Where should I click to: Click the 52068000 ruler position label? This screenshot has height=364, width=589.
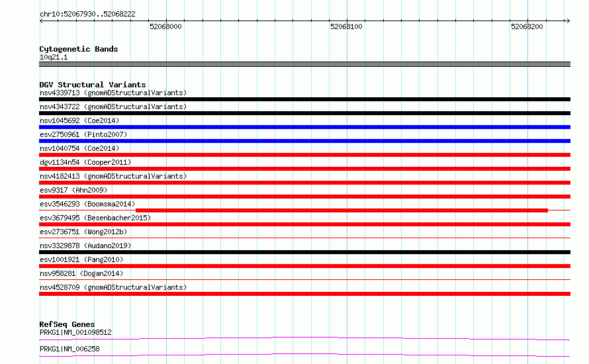pyautogui.click(x=165, y=26)
